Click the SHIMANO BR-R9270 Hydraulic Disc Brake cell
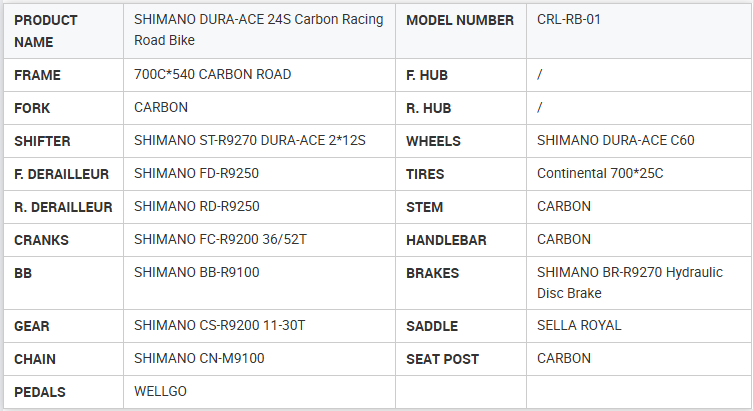Image resolution: width=754 pixels, height=411 pixels. point(629,283)
